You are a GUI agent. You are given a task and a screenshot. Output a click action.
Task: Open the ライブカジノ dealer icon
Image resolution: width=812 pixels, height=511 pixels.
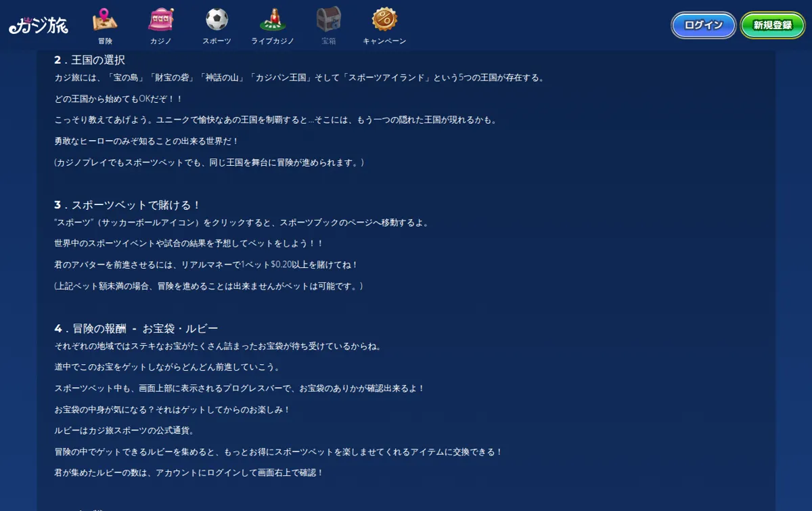(273, 19)
